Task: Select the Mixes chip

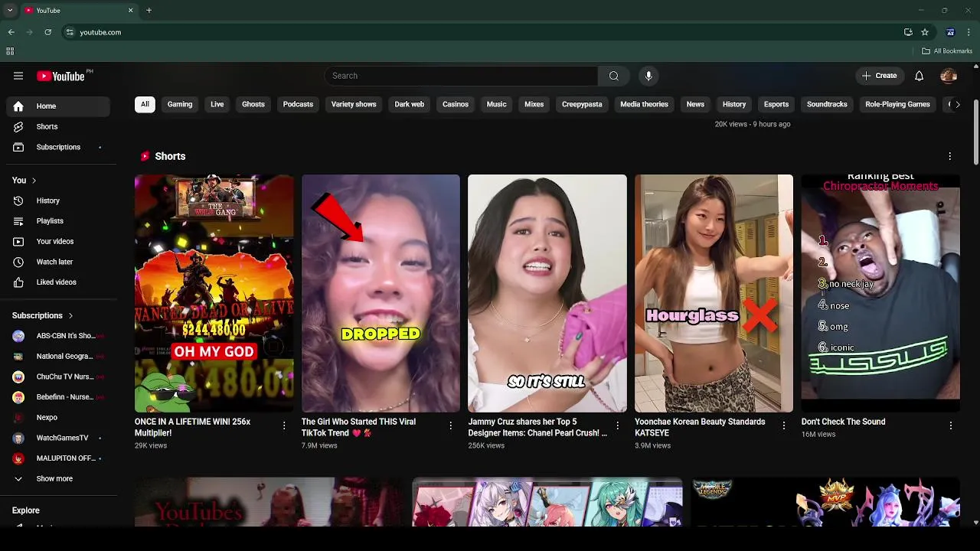Action: [x=534, y=104]
